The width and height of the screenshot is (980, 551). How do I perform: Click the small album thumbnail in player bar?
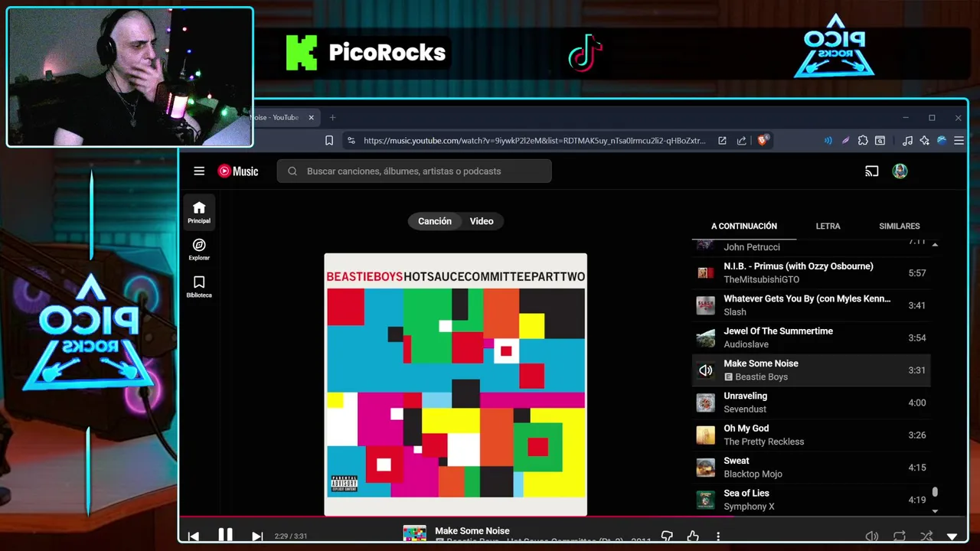point(414,533)
